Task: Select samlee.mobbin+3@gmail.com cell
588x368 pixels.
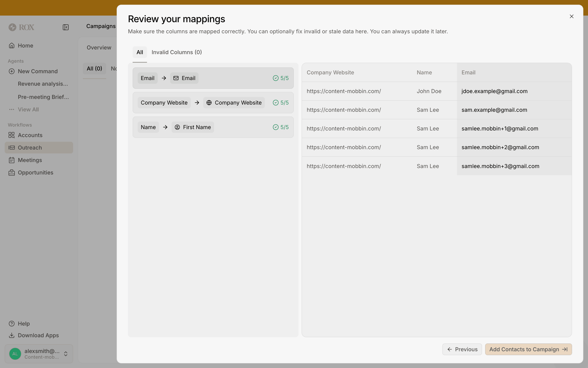Action: [x=514, y=166]
